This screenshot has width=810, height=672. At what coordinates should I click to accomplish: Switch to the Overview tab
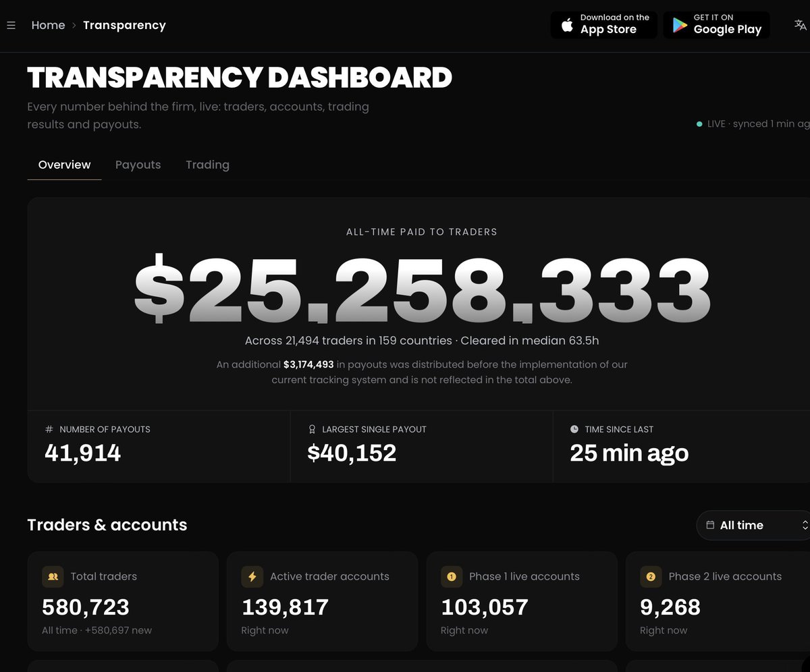(64, 165)
